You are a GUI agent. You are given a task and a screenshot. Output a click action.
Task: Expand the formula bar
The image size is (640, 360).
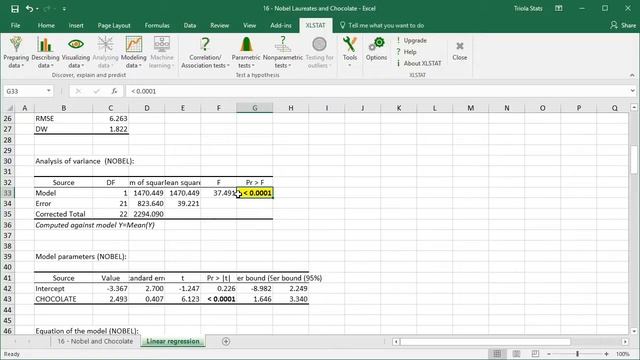tap(632, 91)
